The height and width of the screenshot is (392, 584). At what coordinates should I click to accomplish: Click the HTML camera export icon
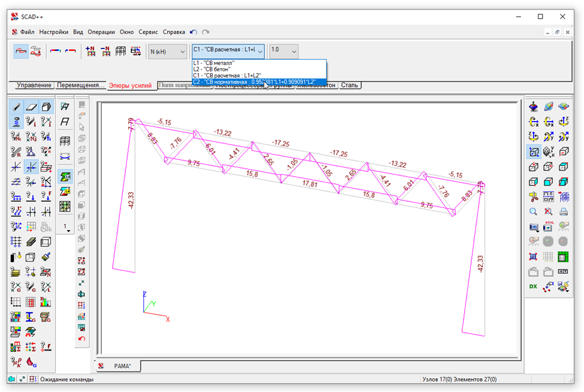coord(548,227)
